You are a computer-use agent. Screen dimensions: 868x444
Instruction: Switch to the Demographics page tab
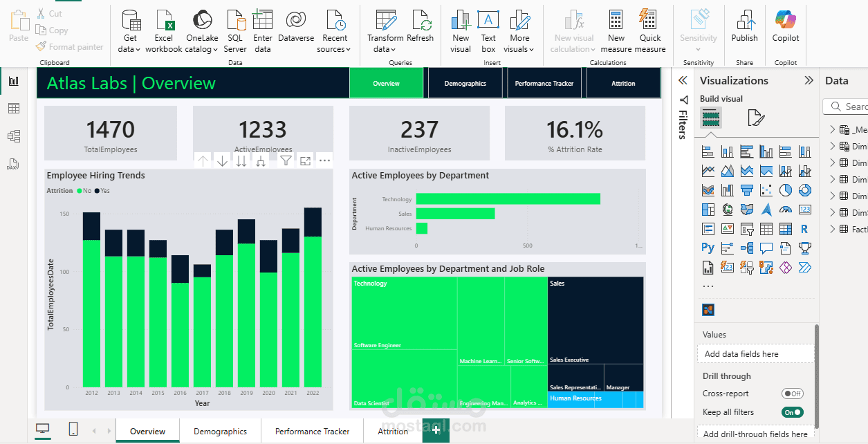coord(220,430)
